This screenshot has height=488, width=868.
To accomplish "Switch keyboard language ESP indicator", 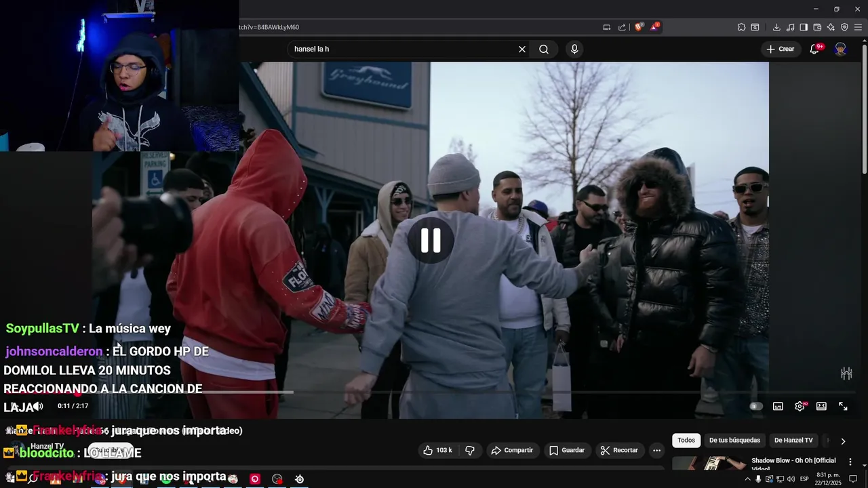I will pos(804,479).
